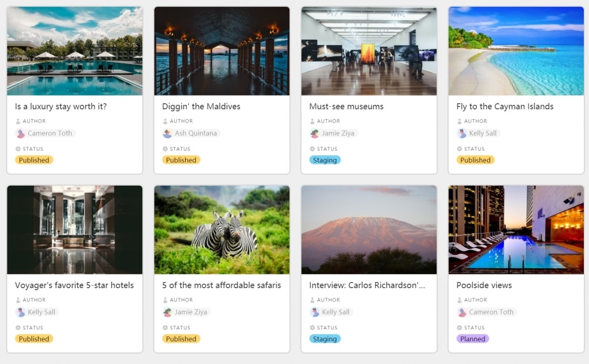The width and height of the screenshot is (589, 364).
Task: Open the "Diggin' the Maldives" article title
Action: click(x=201, y=106)
